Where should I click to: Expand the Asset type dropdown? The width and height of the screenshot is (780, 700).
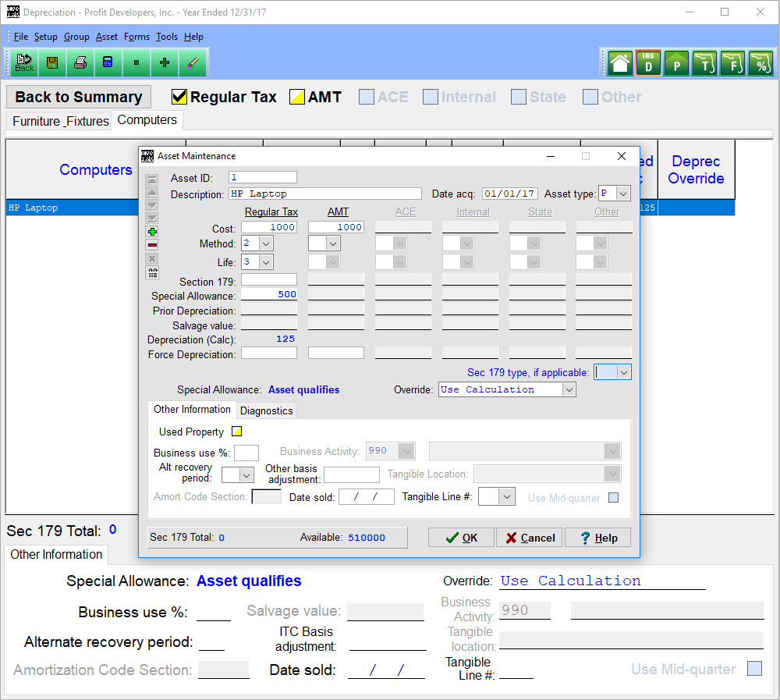click(623, 194)
